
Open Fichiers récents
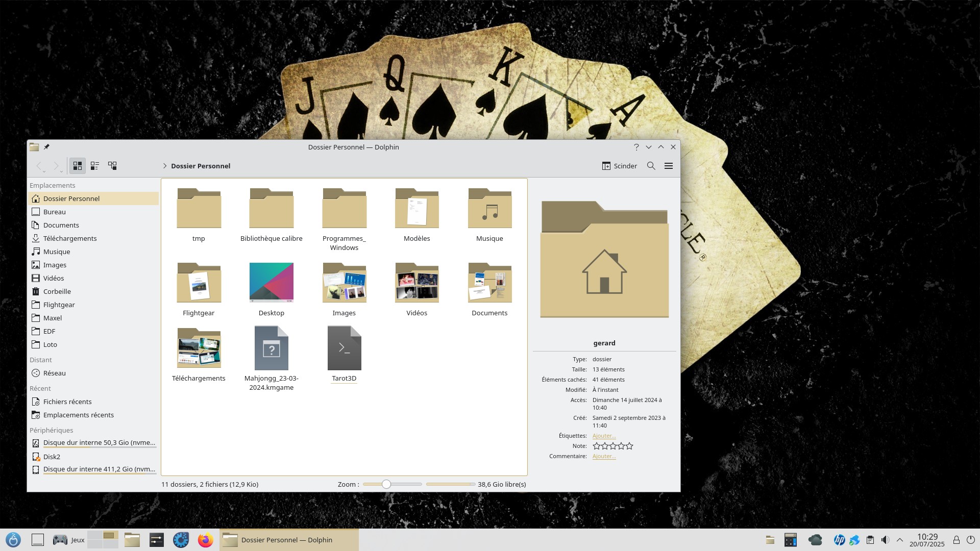(94, 402)
